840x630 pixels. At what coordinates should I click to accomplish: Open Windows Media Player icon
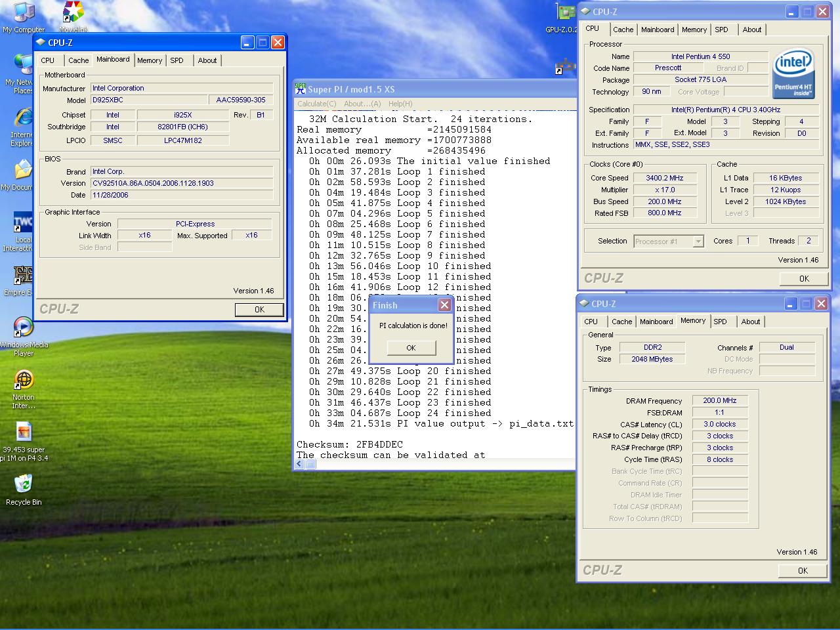coord(24,337)
